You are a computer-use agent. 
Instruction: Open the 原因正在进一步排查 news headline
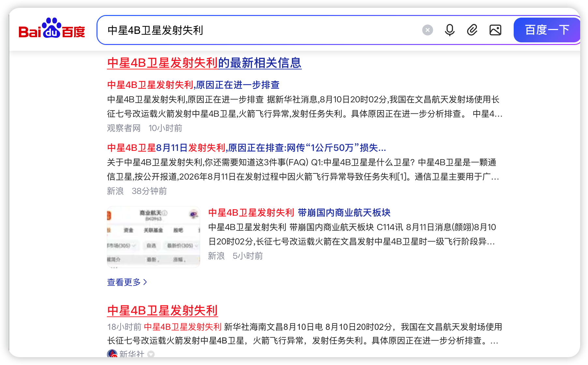click(x=193, y=85)
